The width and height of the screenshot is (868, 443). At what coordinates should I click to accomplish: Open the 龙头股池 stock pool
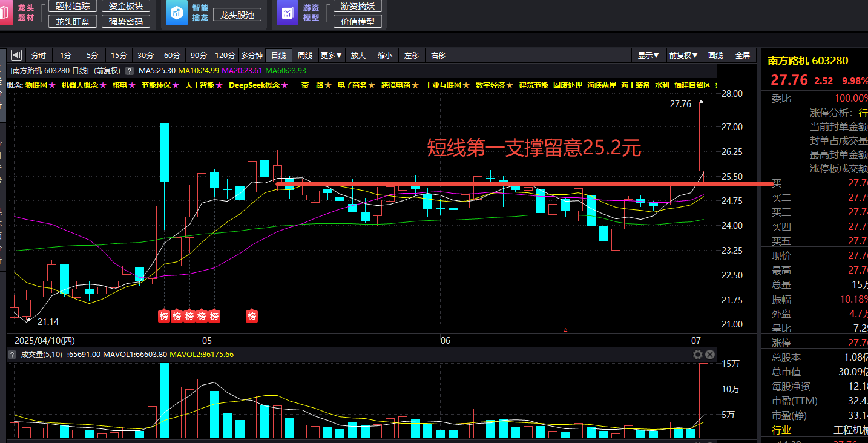[237, 15]
